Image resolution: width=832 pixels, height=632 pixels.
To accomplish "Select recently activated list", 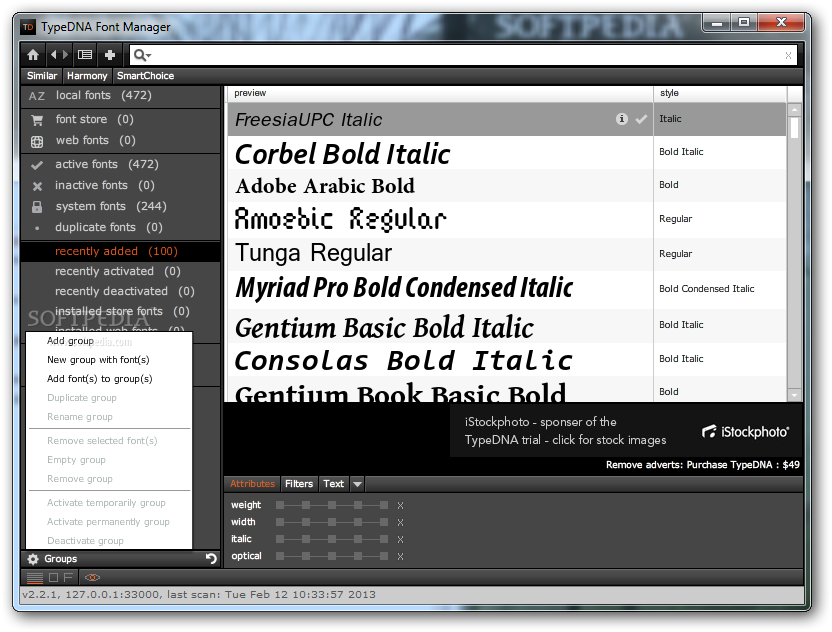I will coord(120,271).
